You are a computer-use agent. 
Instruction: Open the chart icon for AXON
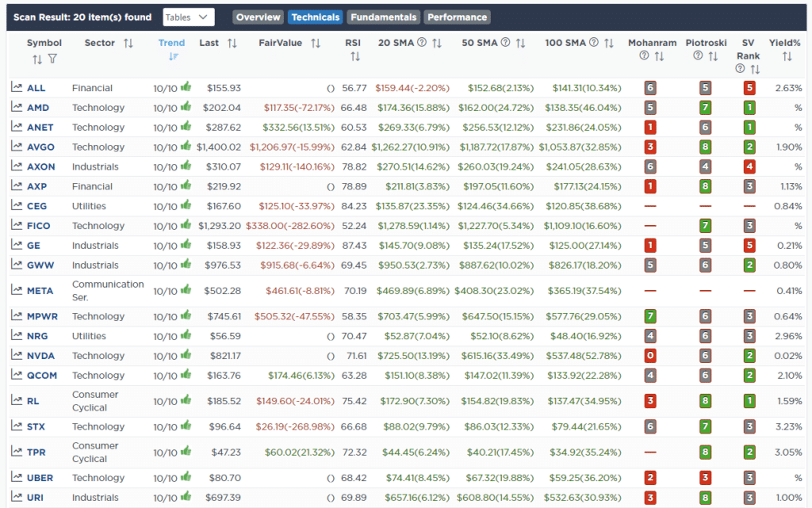[x=17, y=166]
